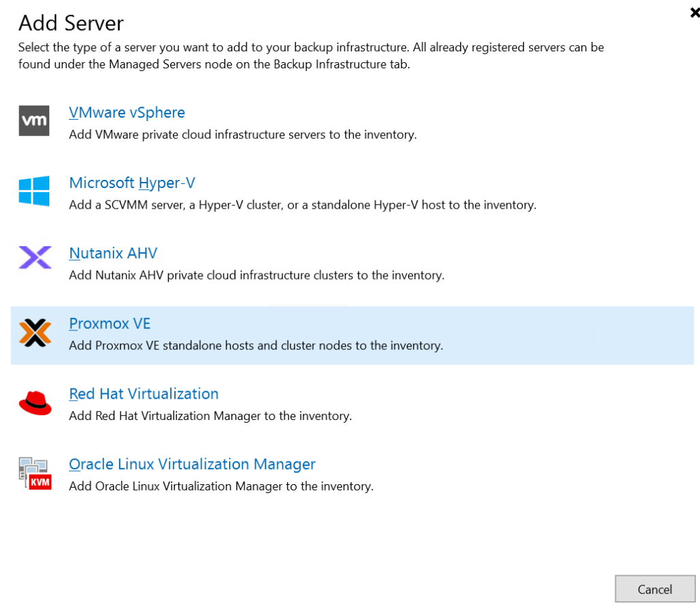Click the 'Add Server' dialog title
Image resolution: width=700 pixels, height=608 pixels.
pos(71,23)
